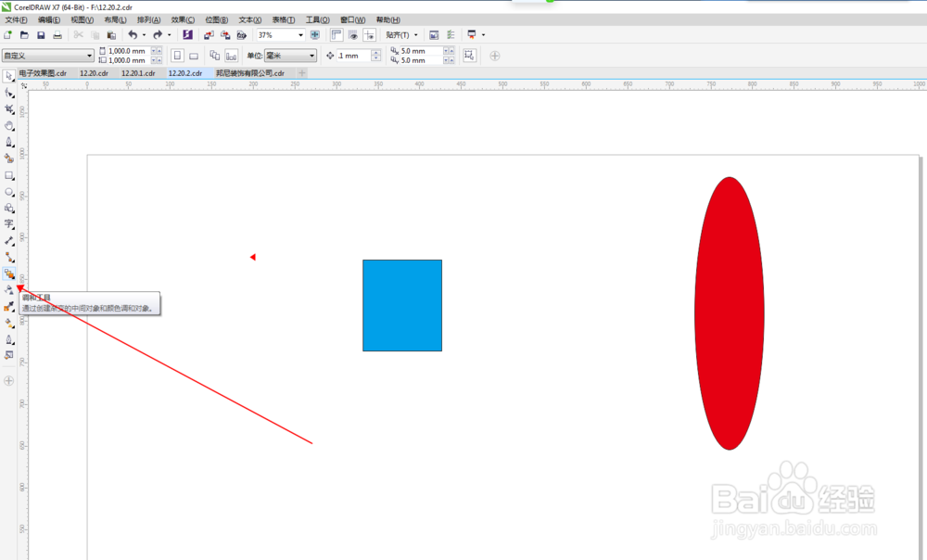
Task: Select the Connector tool
Action: pos(9,257)
